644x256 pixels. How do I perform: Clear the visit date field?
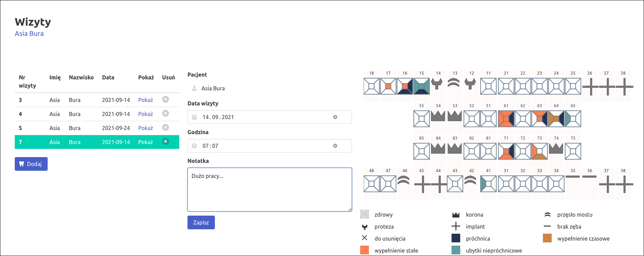coord(335,117)
